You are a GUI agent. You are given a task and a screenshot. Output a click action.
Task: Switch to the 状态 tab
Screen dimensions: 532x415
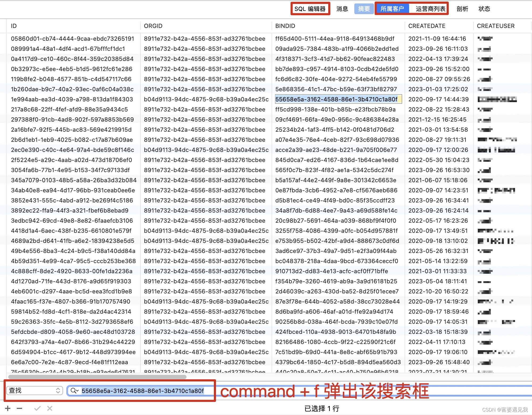(x=484, y=9)
